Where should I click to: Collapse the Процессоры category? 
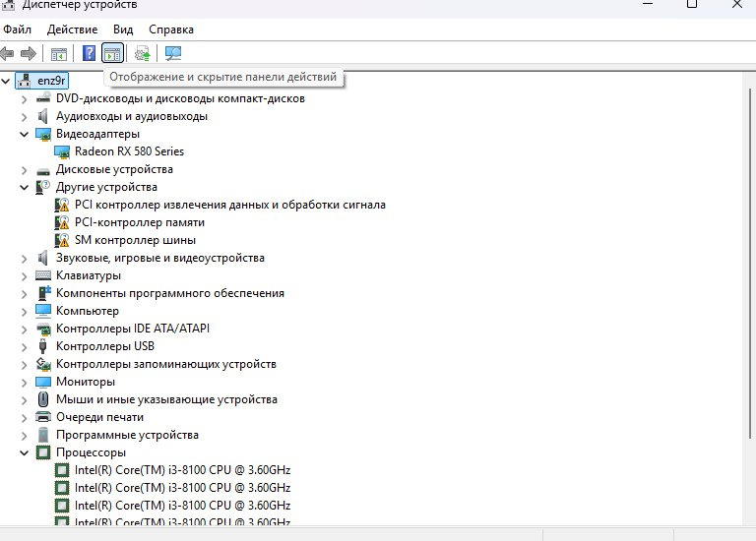25,452
